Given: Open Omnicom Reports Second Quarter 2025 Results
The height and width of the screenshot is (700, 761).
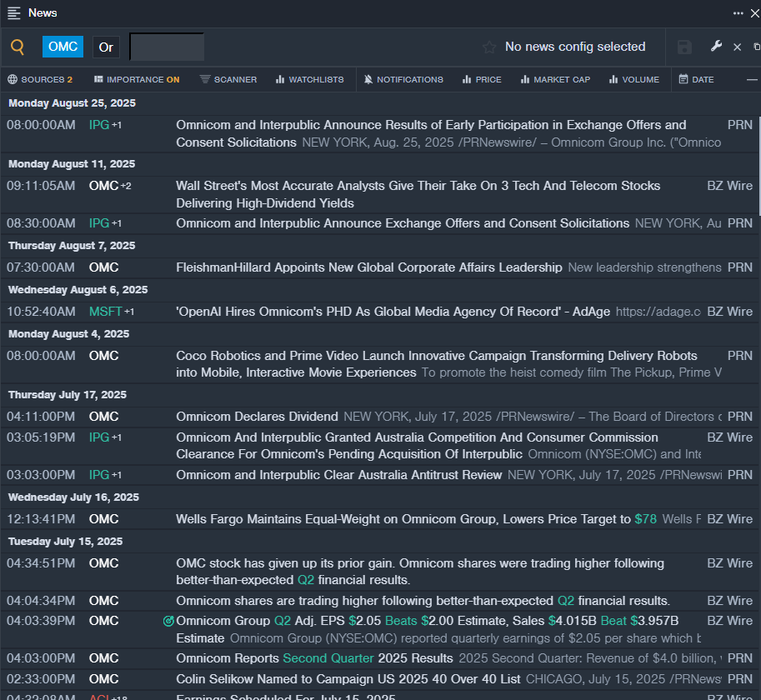Looking at the screenshot, I should click(314, 658).
